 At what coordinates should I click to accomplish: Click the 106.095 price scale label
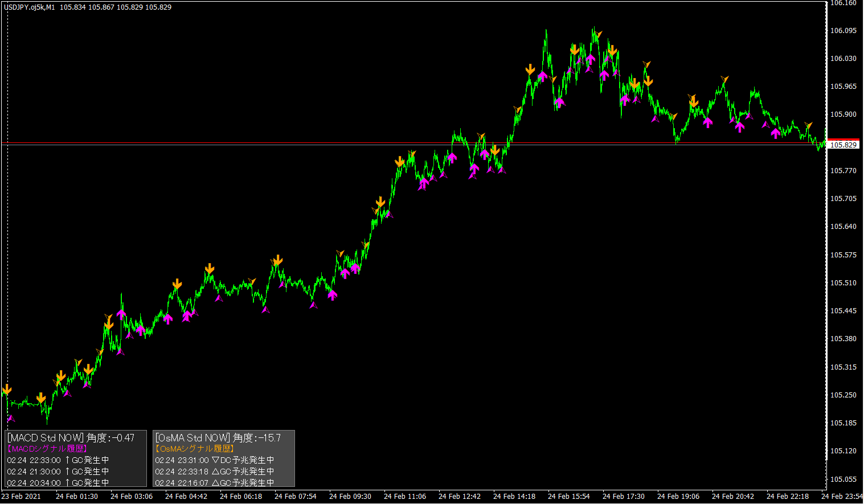coord(843,31)
